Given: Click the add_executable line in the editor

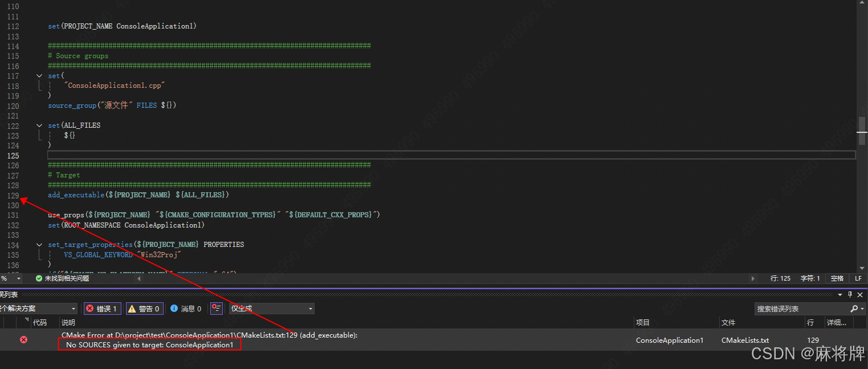Looking at the screenshot, I should [x=138, y=195].
